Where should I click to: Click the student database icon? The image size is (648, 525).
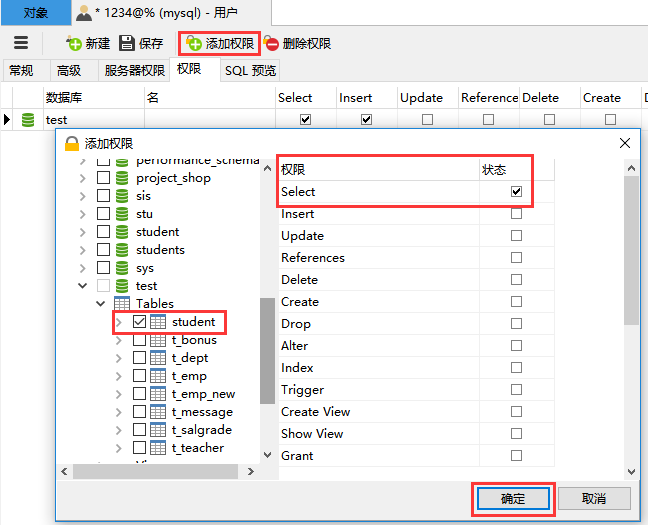coord(122,231)
